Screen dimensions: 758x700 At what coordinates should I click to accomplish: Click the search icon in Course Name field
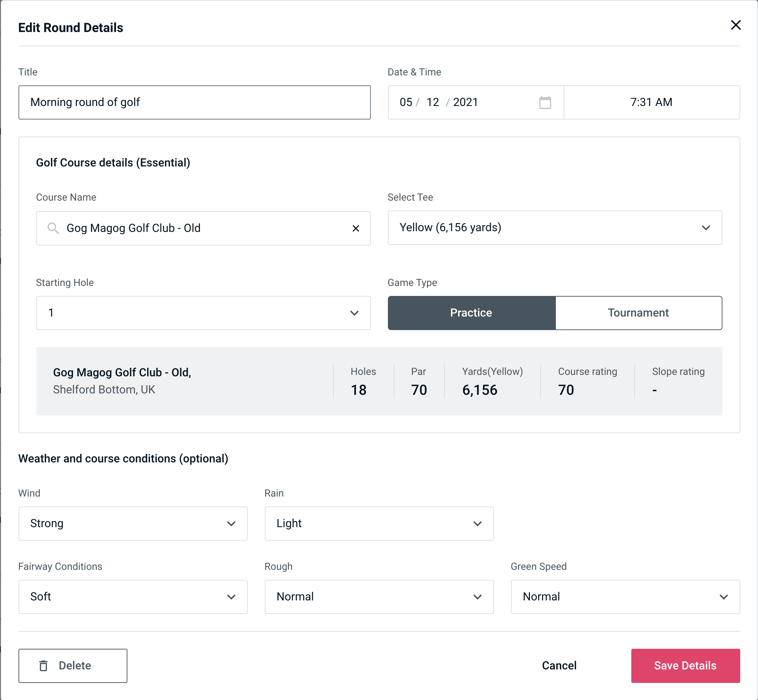click(x=53, y=228)
